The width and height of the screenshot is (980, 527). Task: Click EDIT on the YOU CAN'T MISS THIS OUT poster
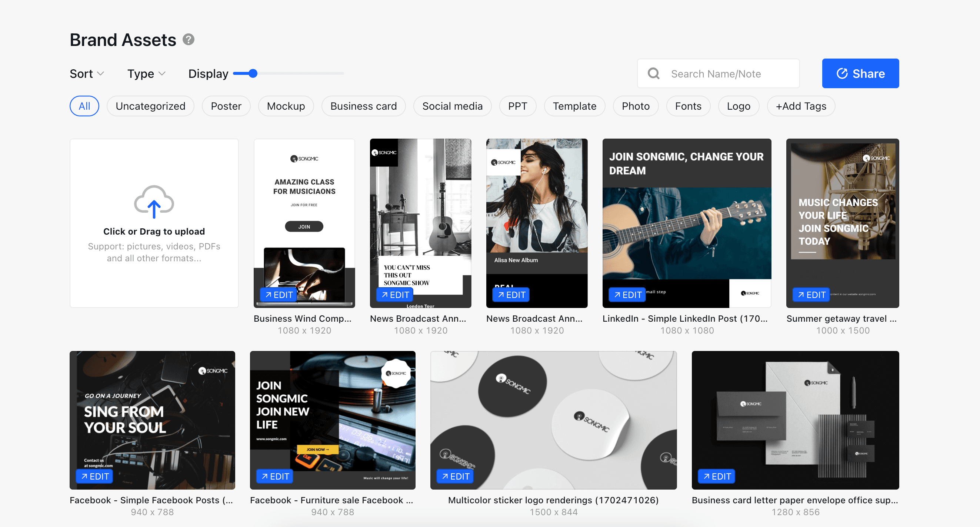(x=395, y=295)
